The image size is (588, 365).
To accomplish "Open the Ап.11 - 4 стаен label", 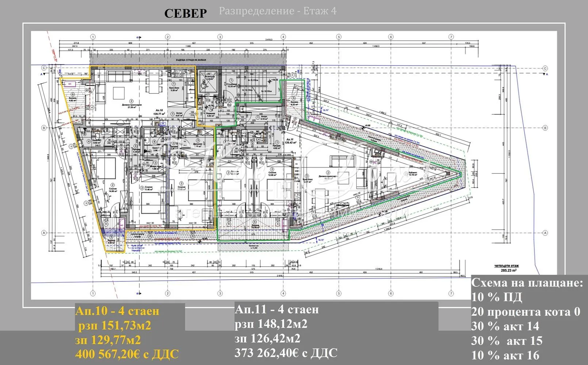I will (x=277, y=310).
